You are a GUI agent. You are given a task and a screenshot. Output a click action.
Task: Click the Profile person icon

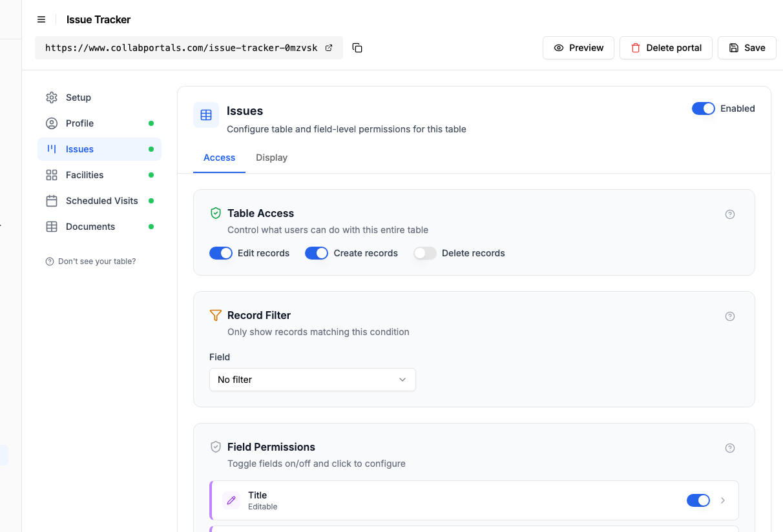[x=52, y=123]
